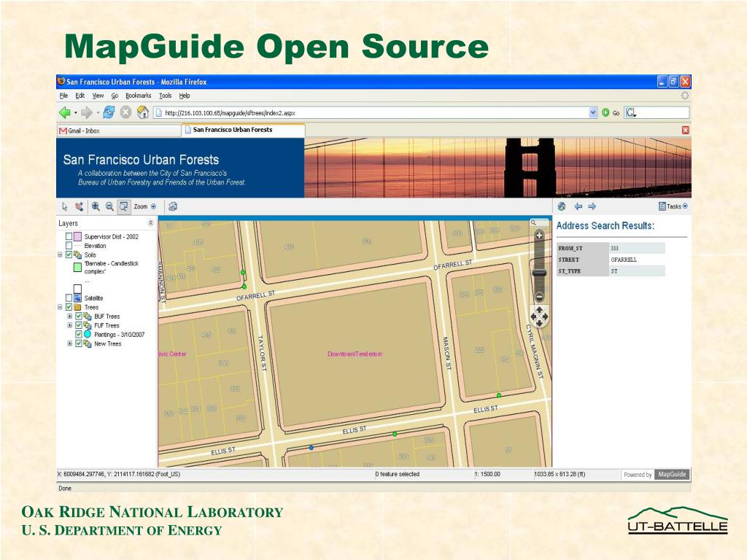The image size is (747, 560).
Task: Open the address bar history dropdown
Action: [593, 113]
